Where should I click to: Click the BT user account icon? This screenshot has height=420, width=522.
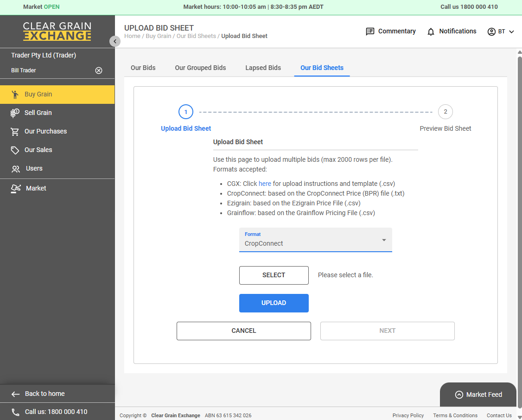pos(491,32)
